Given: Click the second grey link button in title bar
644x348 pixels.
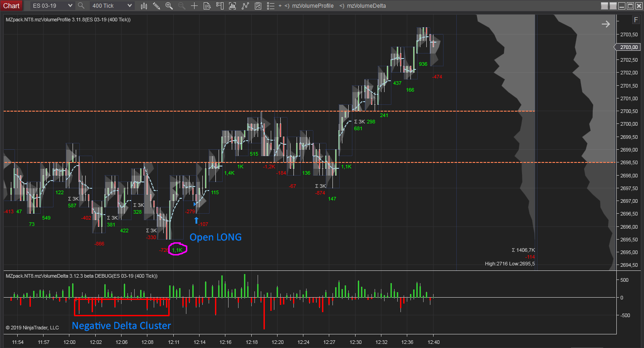Looking at the screenshot, I should coord(613,6).
